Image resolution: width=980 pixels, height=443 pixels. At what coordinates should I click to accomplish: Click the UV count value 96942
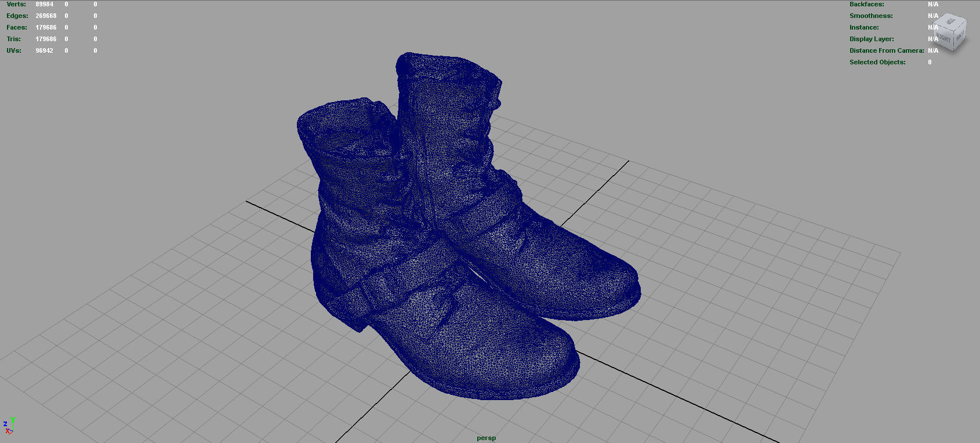pos(44,50)
